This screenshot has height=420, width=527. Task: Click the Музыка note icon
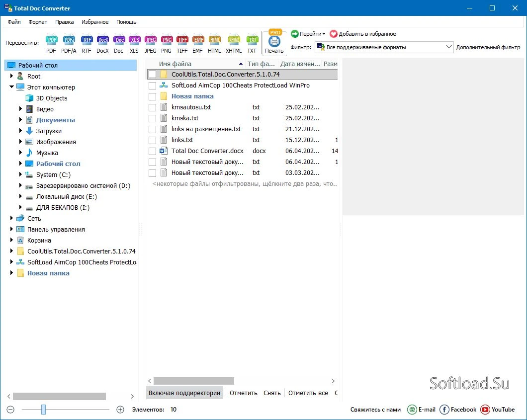coord(29,153)
